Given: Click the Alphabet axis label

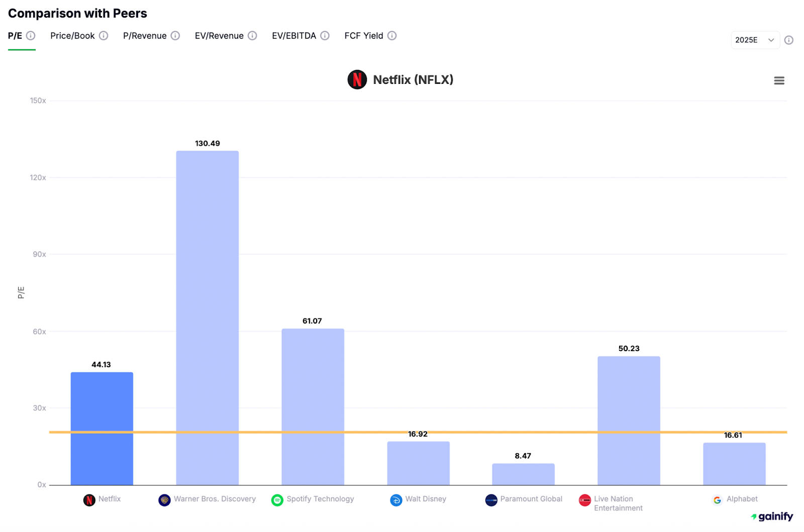Looking at the screenshot, I should (742, 499).
